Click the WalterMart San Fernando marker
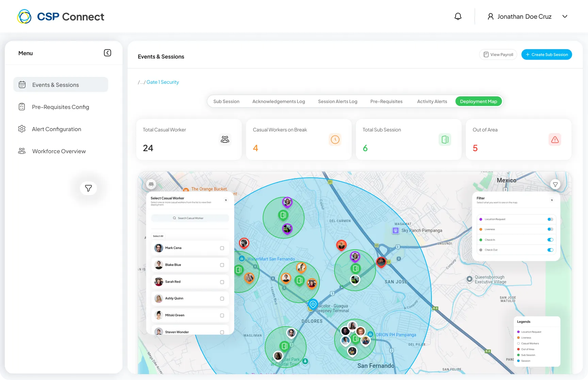The width and height of the screenshot is (588, 380). click(x=242, y=259)
